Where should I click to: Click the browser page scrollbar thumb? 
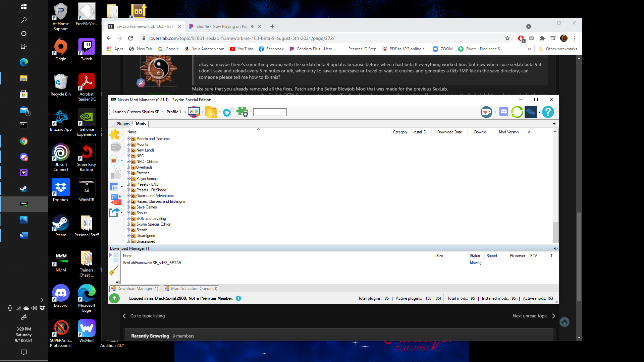pyautogui.click(x=579, y=257)
